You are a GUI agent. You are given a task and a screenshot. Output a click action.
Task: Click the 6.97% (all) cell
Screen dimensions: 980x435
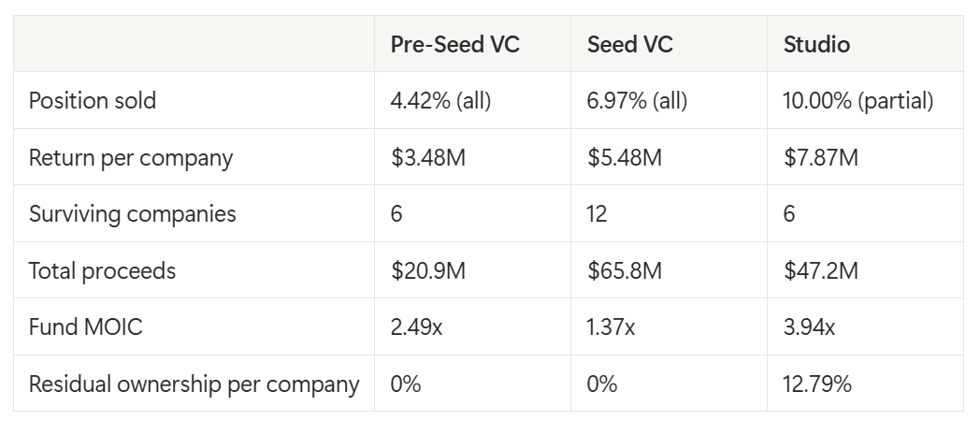[x=637, y=101]
